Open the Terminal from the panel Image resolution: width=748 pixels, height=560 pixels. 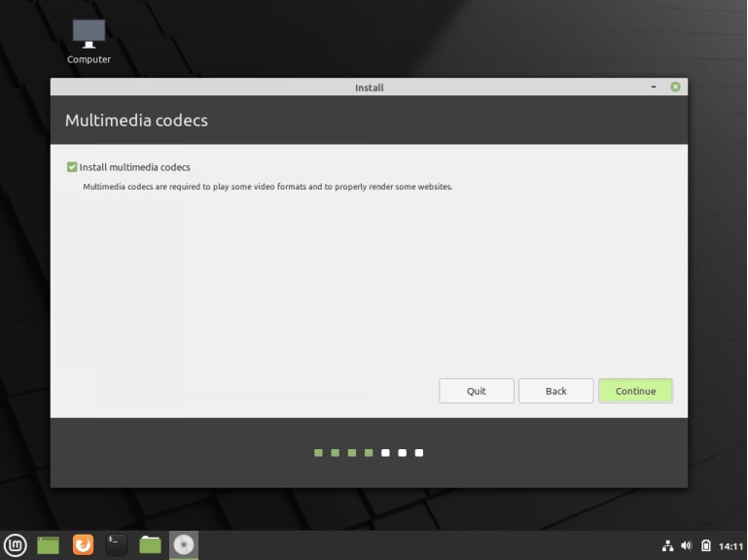pos(117,544)
